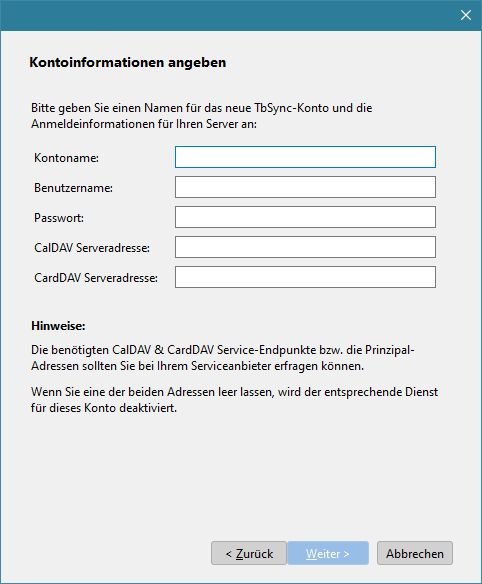This screenshot has width=482, height=584.
Task: Click into the Benutzername text box
Action: [305, 187]
